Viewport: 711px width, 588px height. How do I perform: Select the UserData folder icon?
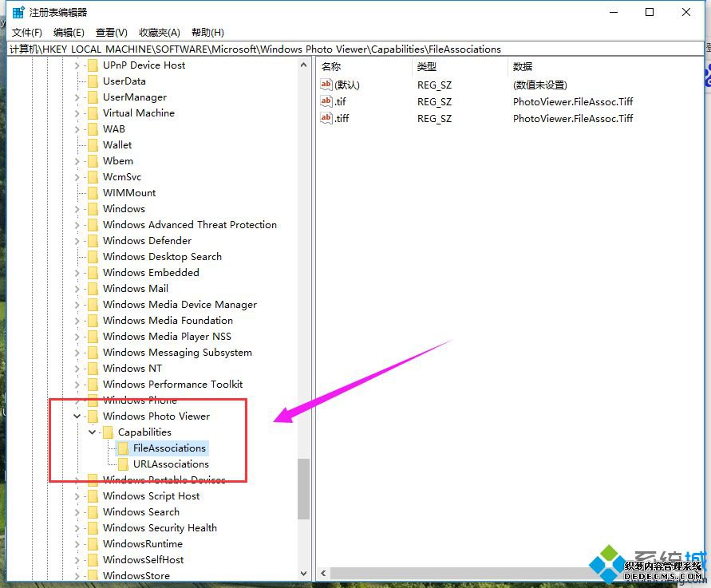pyautogui.click(x=93, y=81)
